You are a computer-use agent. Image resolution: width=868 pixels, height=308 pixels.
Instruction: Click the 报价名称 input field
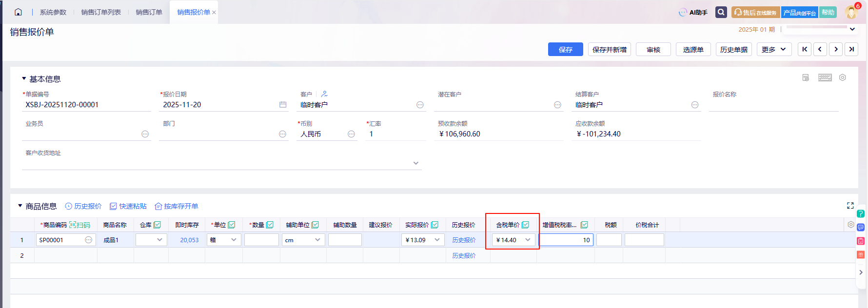point(774,105)
